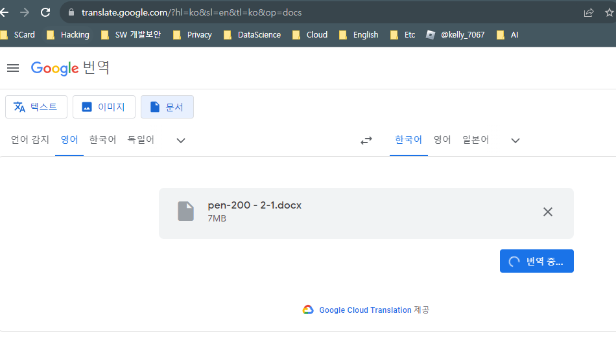Swap source and target languages

[366, 141]
